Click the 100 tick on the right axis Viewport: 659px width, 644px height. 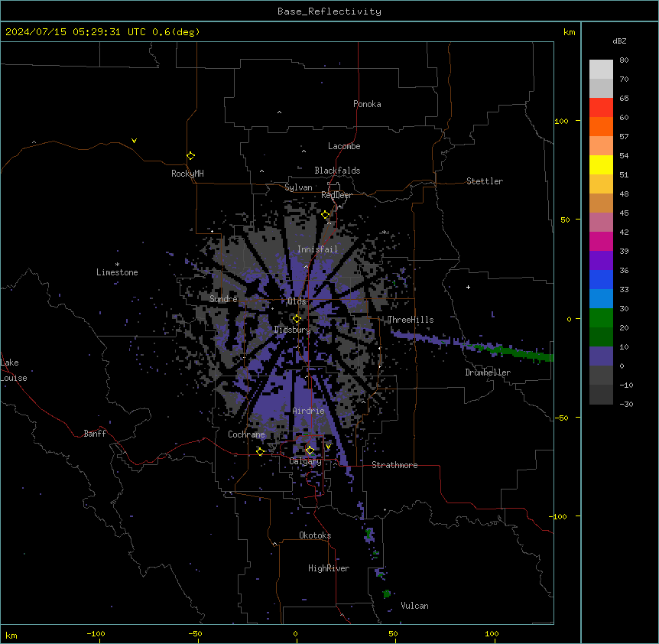click(561, 121)
